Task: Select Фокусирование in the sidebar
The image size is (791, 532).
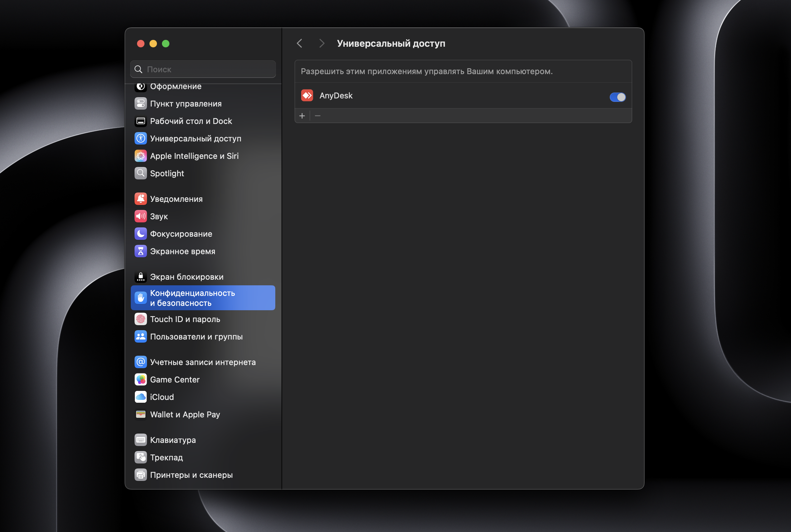Action: coord(203,234)
